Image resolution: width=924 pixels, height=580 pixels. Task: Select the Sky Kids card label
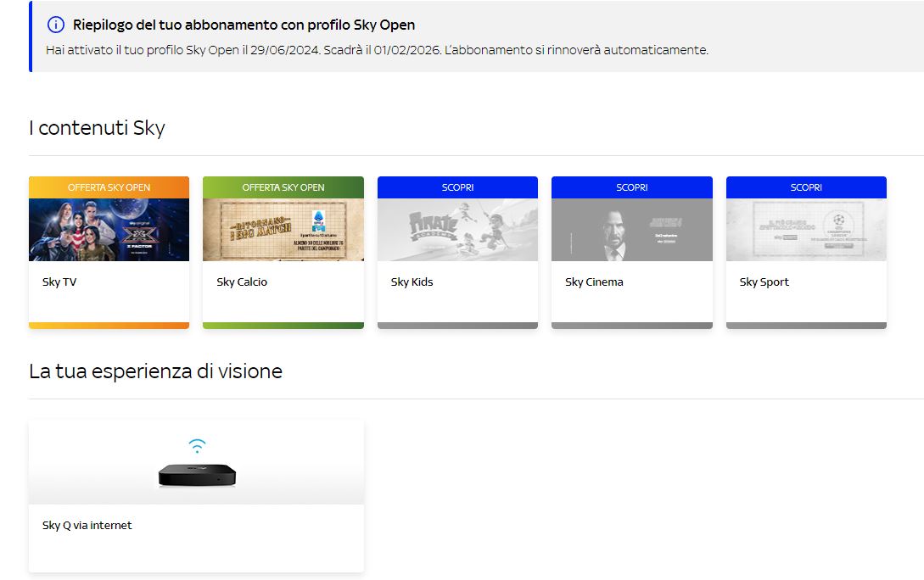412,282
